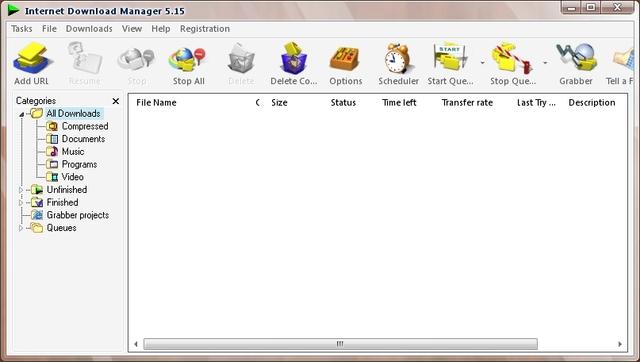640x362 pixels.
Task: Open the Tasks menu
Action: point(22,29)
